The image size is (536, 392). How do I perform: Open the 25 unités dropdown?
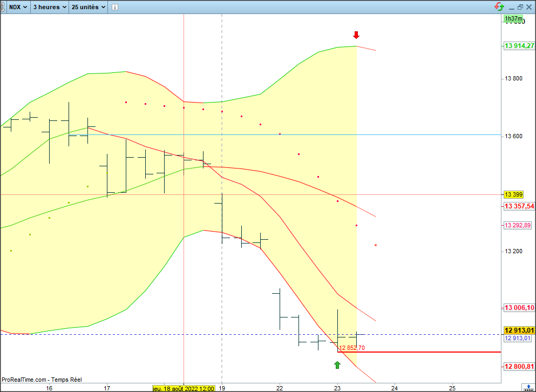pos(88,7)
